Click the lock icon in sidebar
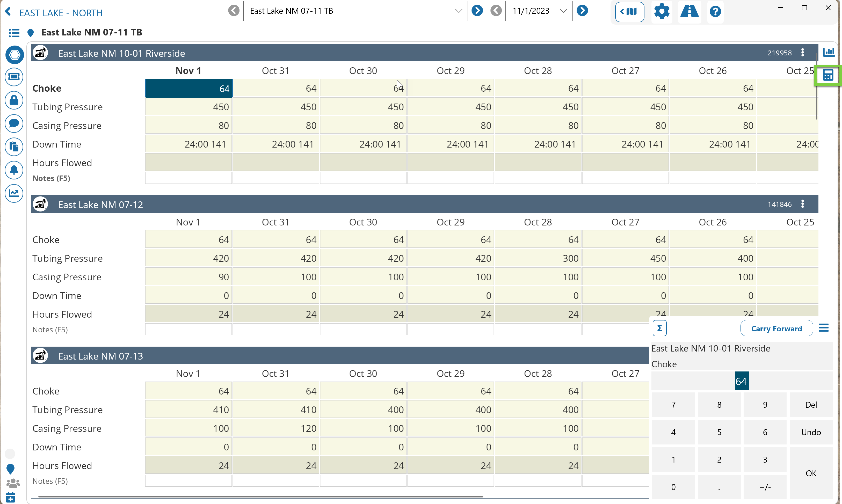The height and width of the screenshot is (504, 842). click(x=14, y=100)
